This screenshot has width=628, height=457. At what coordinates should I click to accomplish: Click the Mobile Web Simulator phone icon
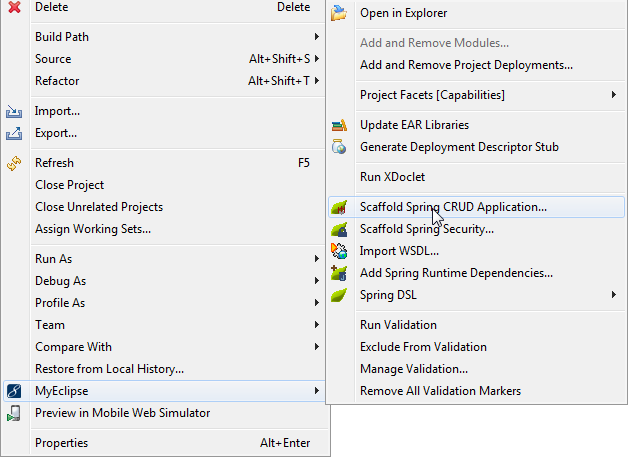click(x=14, y=413)
